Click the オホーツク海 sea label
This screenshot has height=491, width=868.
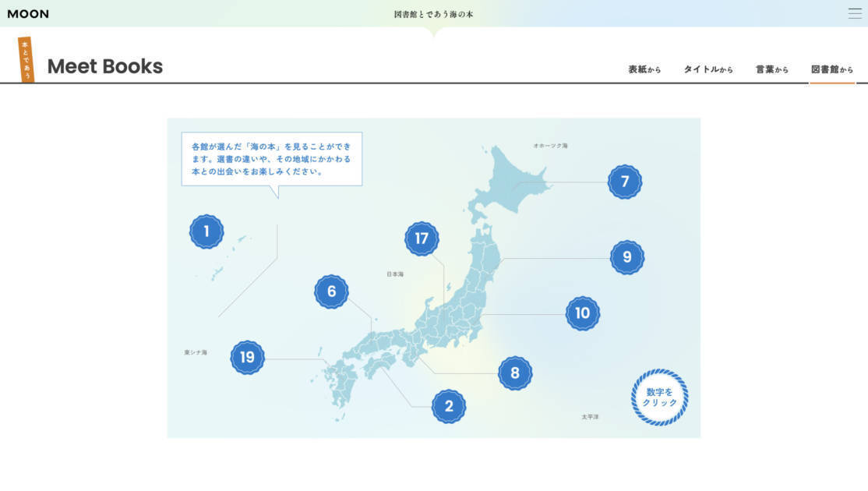(550, 146)
